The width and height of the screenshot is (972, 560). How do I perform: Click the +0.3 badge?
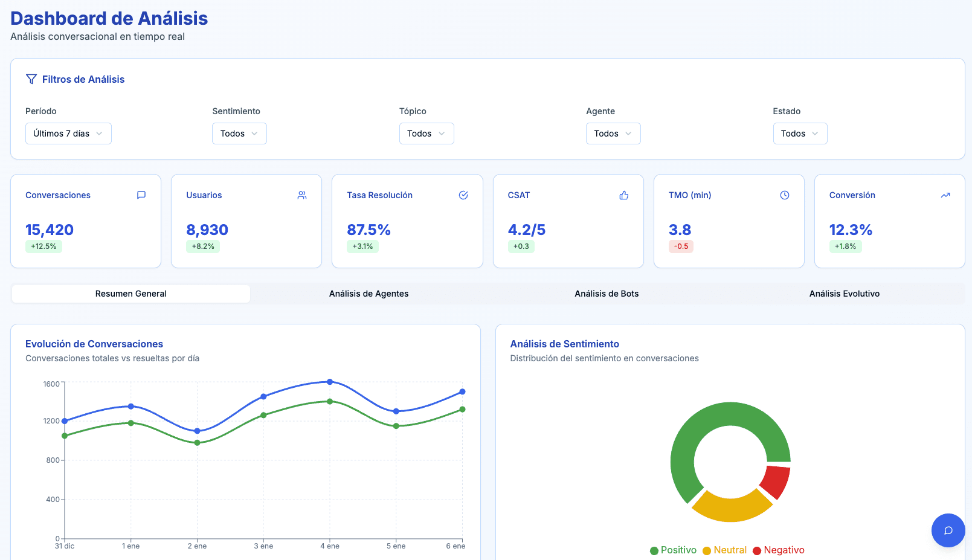point(521,246)
